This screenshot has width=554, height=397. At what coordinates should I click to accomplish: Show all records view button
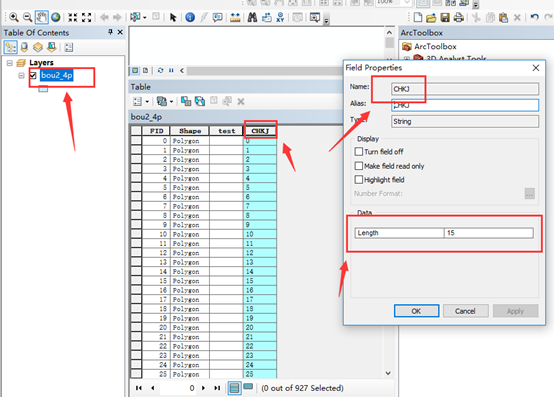[x=234, y=388]
